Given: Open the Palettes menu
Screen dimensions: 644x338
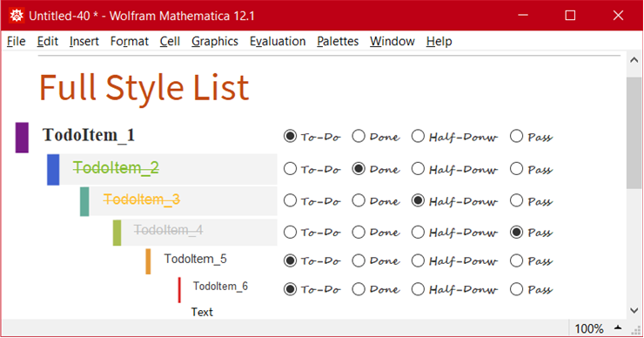Looking at the screenshot, I should coord(338,41).
